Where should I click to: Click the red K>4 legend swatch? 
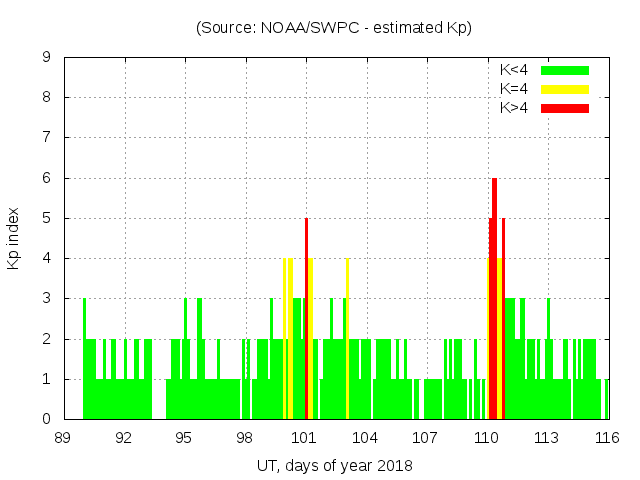coord(565,108)
